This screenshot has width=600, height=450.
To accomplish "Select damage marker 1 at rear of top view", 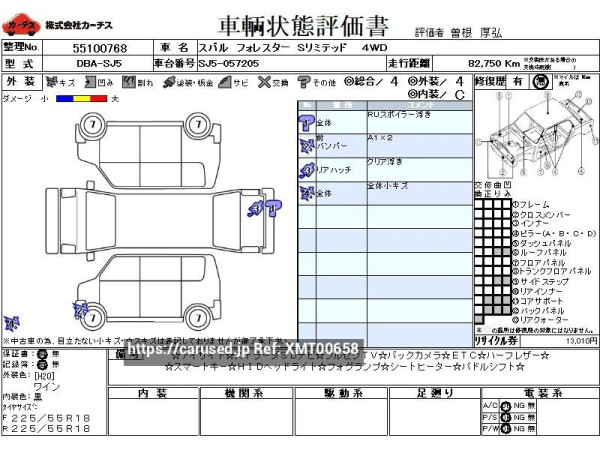I will click(x=273, y=208).
